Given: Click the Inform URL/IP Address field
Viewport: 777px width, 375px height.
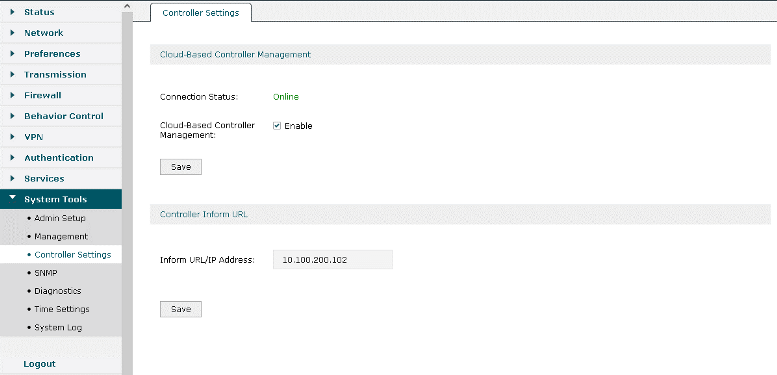Looking at the screenshot, I should [x=333, y=260].
